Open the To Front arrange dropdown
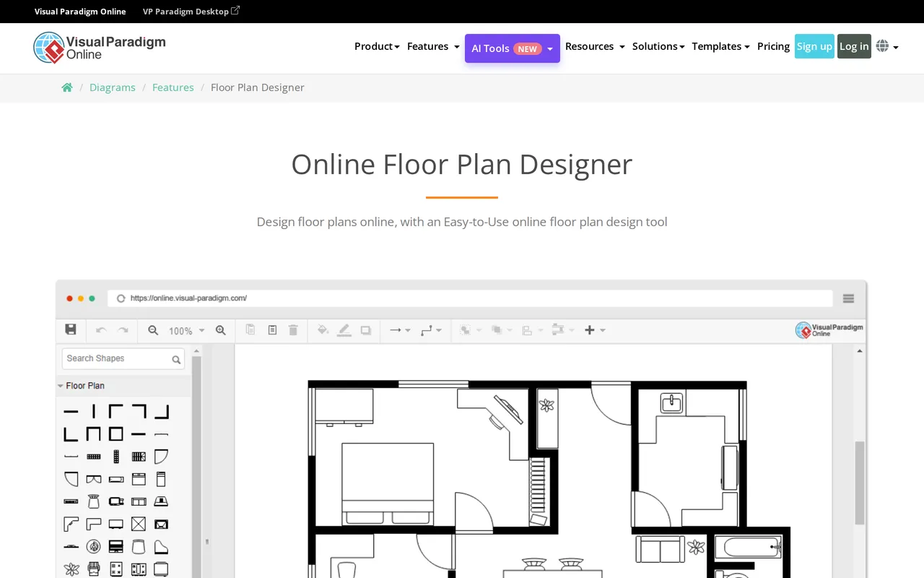This screenshot has width=924, height=578. (471, 330)
